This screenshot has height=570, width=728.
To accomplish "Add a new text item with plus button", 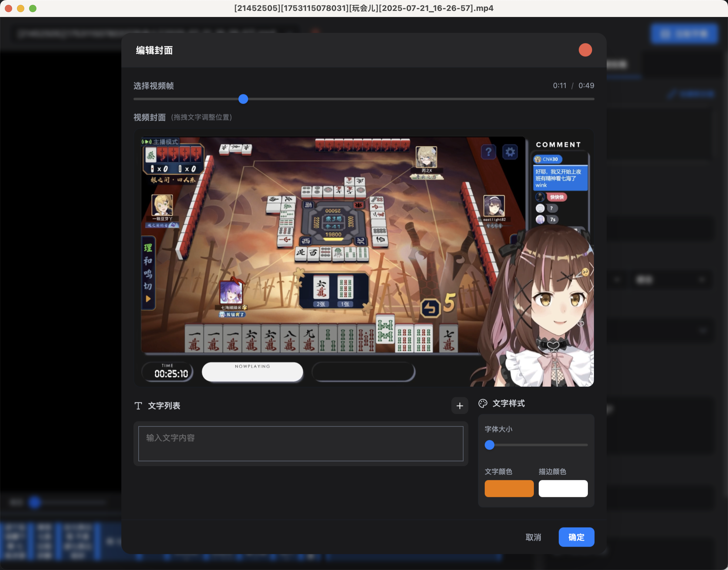I will (459, 405).
